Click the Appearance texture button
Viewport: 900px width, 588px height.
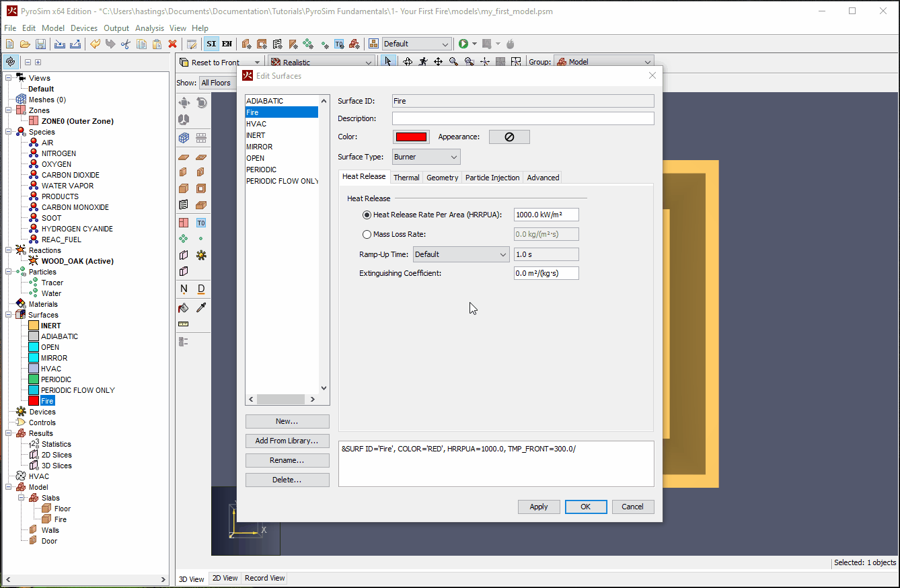coord(509,137)
